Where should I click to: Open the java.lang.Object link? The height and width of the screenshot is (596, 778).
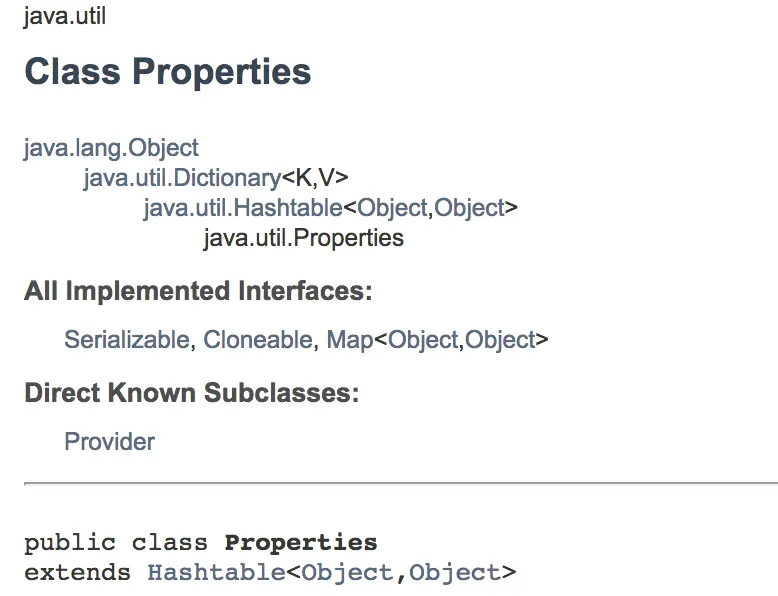pos(111,148)
